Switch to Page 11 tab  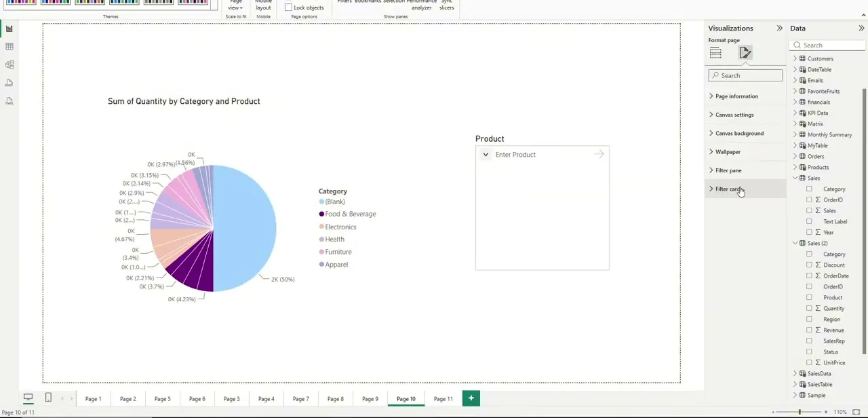443,399
